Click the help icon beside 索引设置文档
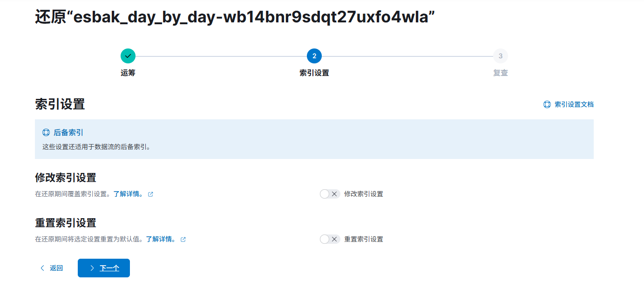The height and width of the screenshot is (296, 644). [x=547, y=104]
